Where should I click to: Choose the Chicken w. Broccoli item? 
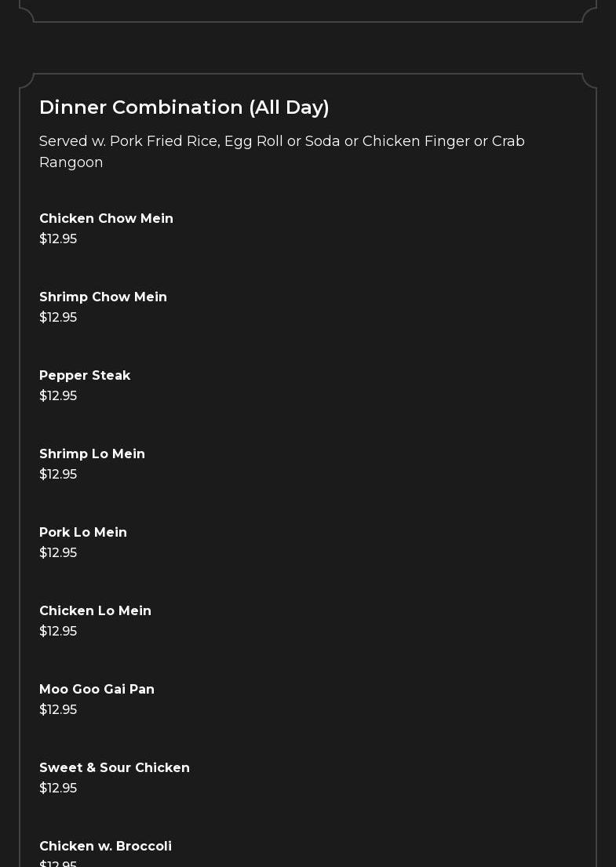tap(105, 846)
